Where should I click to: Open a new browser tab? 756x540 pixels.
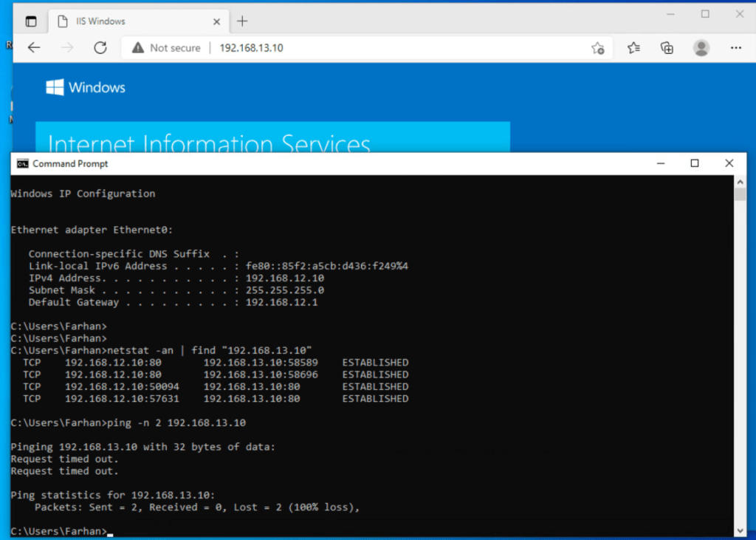242,21
